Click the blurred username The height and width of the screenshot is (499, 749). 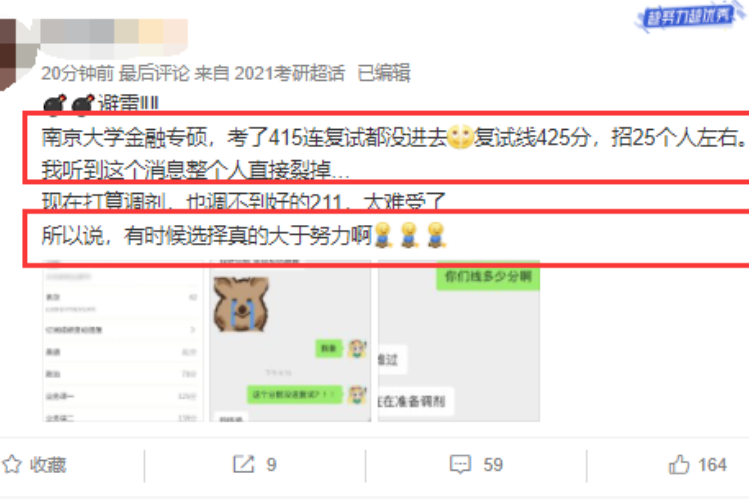point(114,32)
